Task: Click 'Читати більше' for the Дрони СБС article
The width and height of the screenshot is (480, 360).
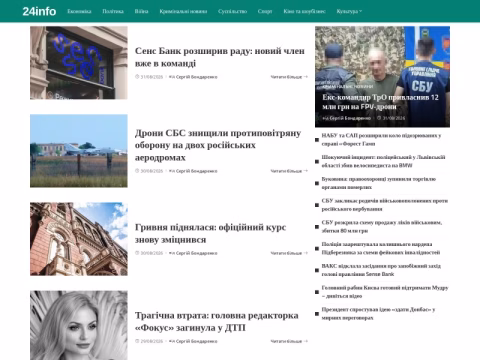Action: [289, 171]
